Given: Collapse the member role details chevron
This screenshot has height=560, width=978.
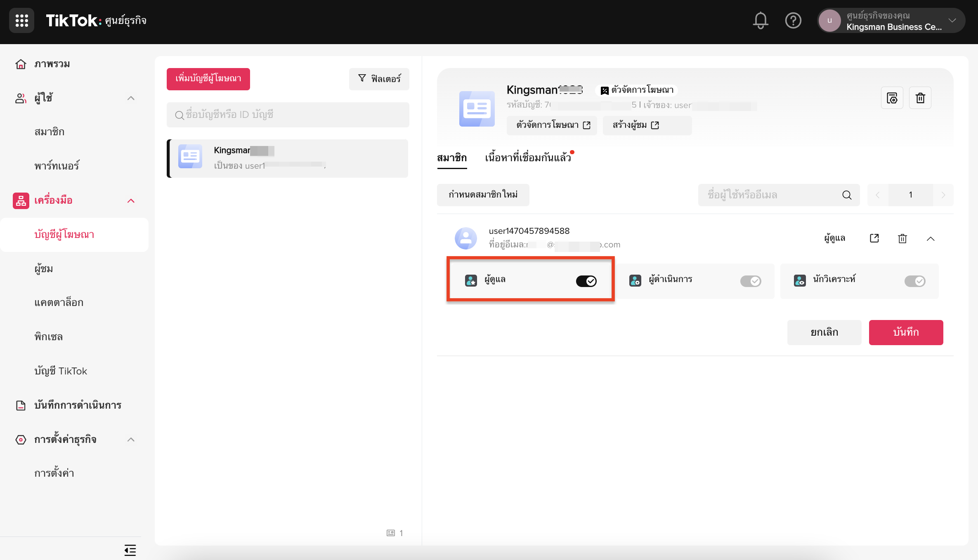Looking at the screenshot, I should point(930,239).
